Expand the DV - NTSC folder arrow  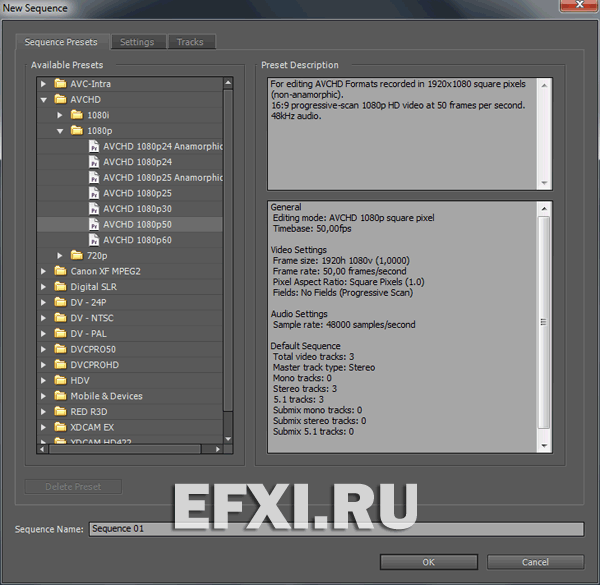(43, 318)
